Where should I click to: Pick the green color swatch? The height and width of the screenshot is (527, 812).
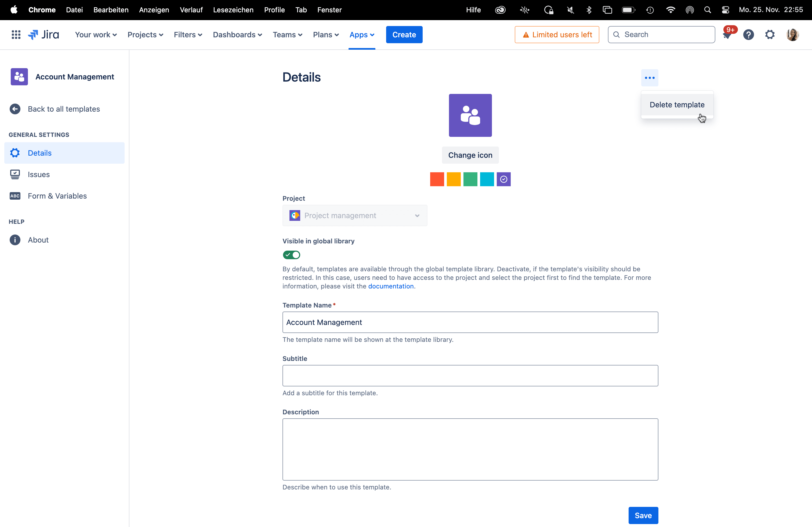470,179
